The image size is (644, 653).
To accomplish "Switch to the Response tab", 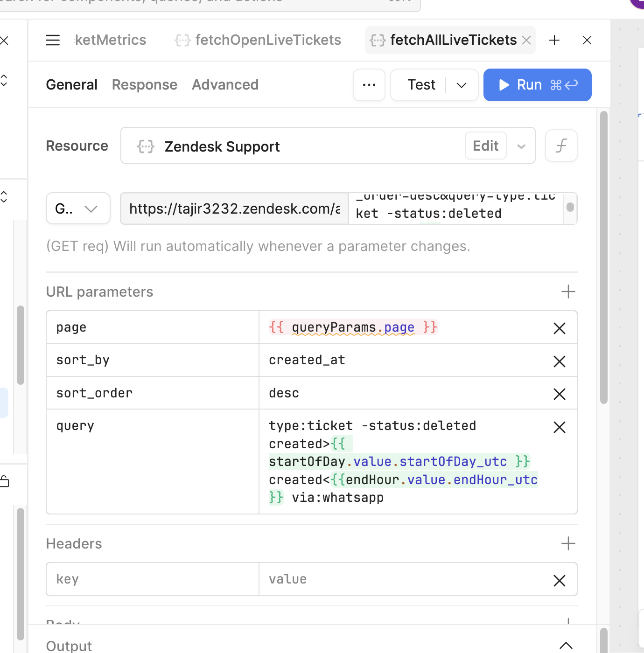I will click(x=145, y=85).
